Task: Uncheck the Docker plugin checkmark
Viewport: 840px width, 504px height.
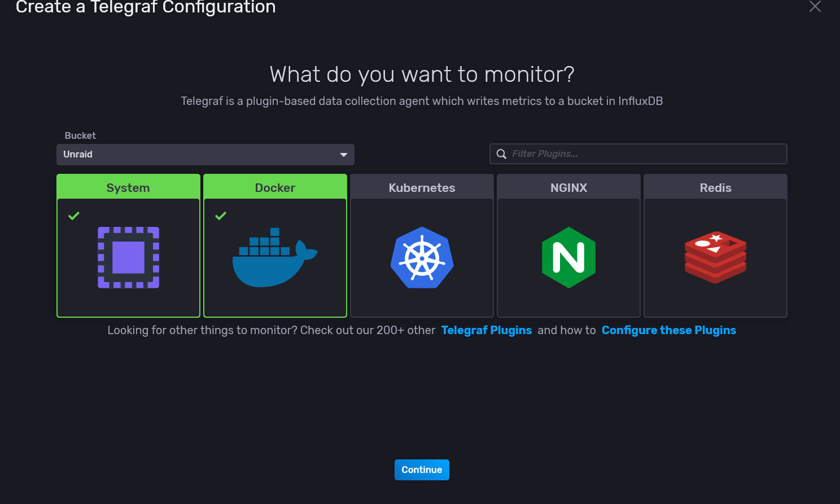Action: pyautogui.click(x=221, y=216)
